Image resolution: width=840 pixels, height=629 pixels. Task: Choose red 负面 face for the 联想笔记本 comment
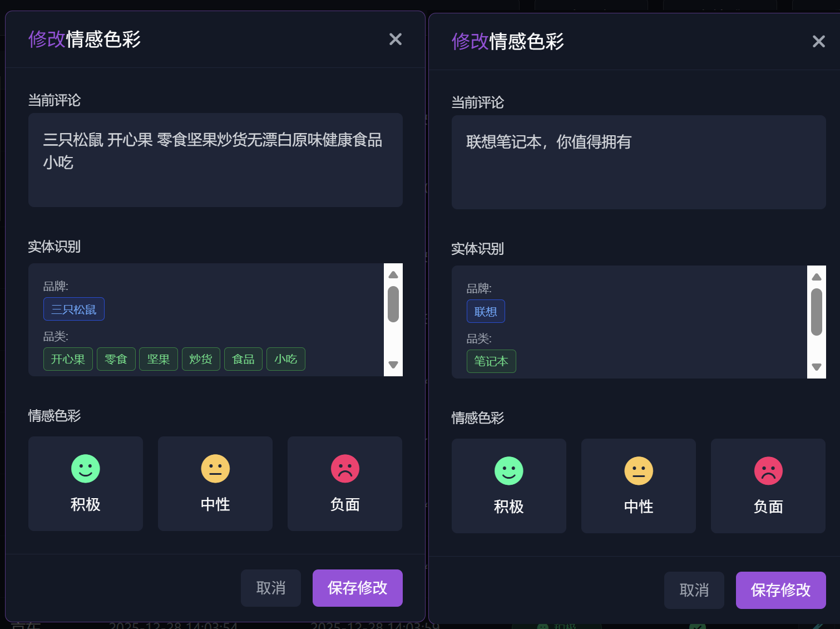768,471
